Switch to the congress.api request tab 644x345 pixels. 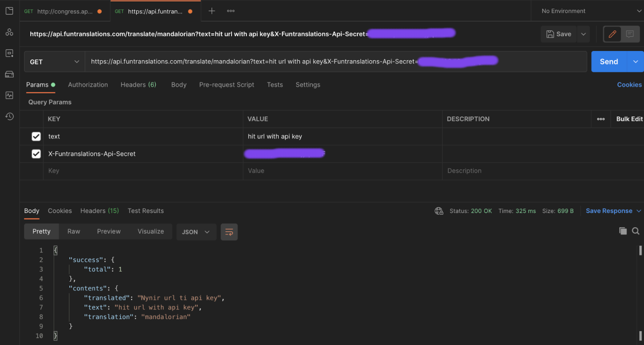pos(64,11)
